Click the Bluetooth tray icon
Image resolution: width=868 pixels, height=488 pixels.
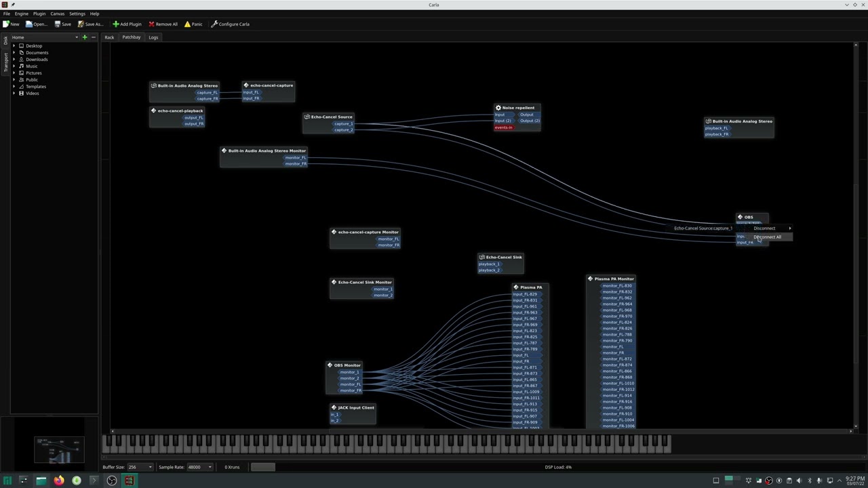tap(809, 481)
